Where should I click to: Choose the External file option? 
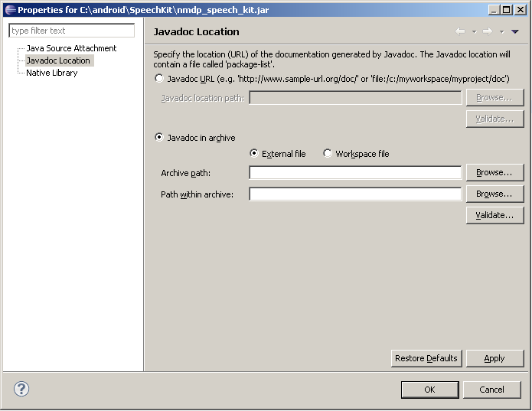(254, 153)
